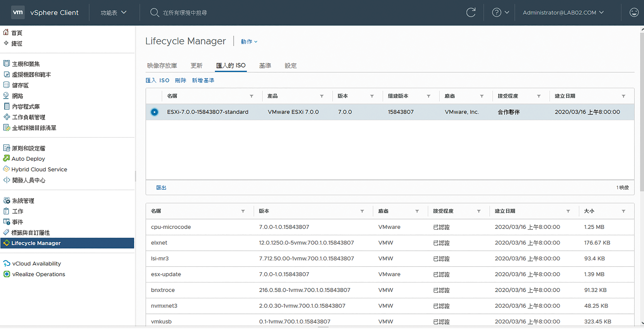Switch to the 匯入的 ISO tab
The width and height of the screenshot is (644, 329).
point(230,66)
